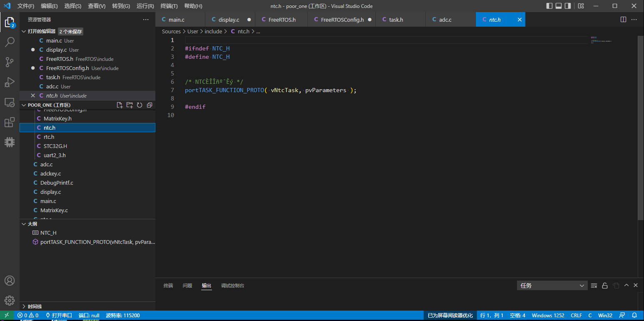Clear the output panel

click(x=594, y=286)
